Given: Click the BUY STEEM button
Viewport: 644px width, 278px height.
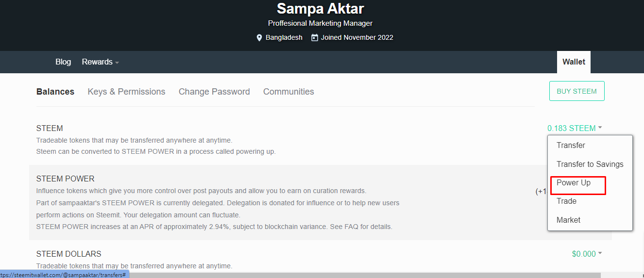Looking at the screenshot, I should 577,91.
